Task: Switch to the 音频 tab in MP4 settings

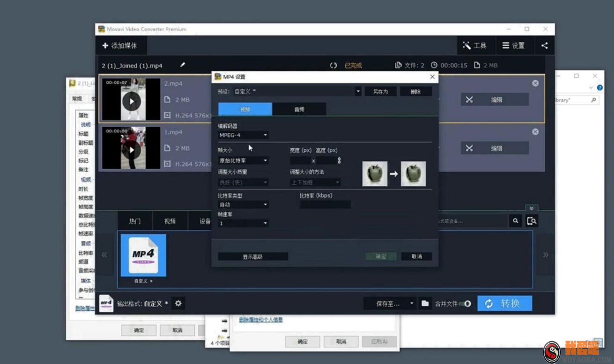Action: pyautogui.click(x=299, y=109)
